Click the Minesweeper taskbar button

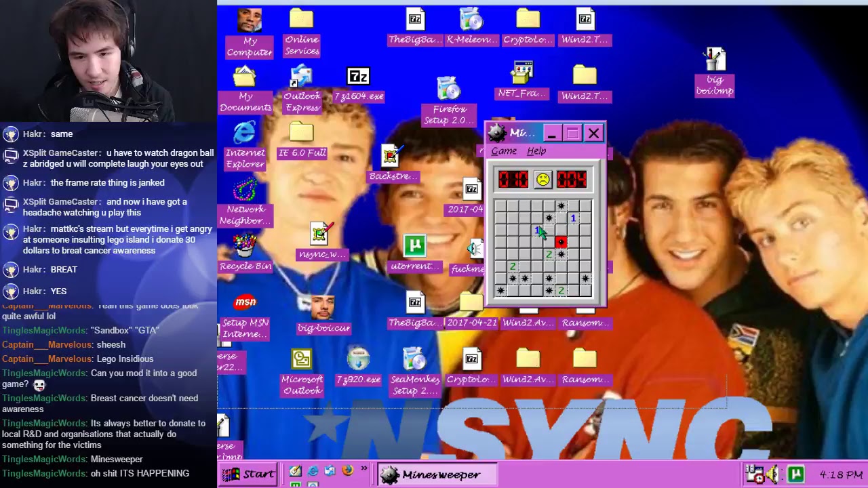coord(438,474)
